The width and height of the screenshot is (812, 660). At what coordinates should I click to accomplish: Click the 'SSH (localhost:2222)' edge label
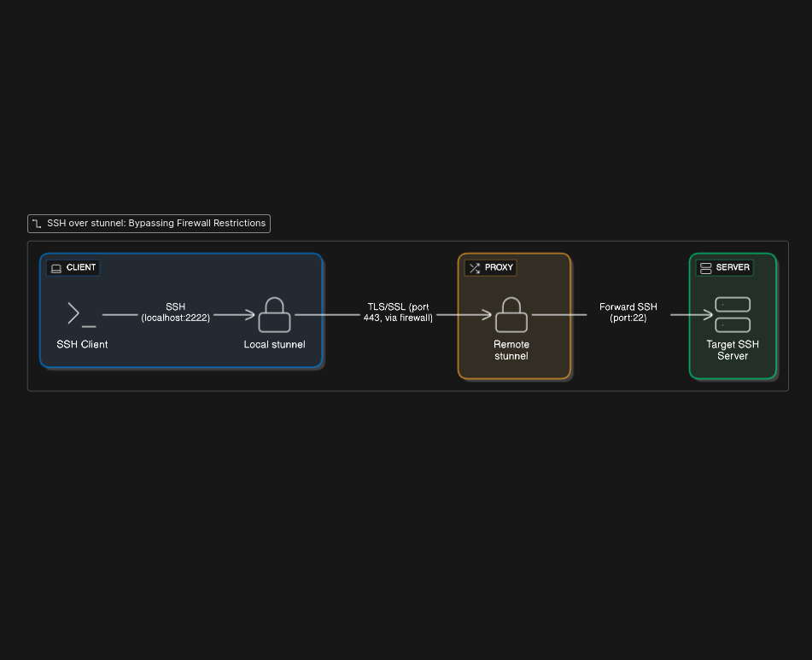pyautogui.click(x=176, y=312)
